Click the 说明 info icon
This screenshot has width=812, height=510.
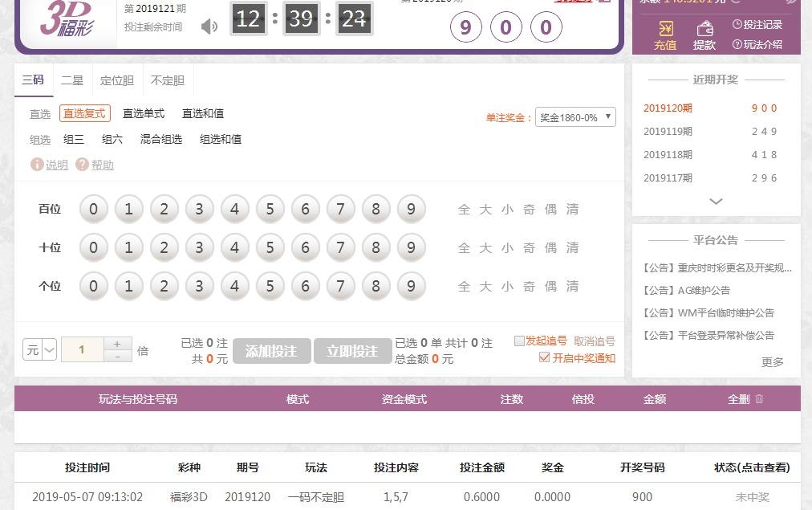pos(37,165)
